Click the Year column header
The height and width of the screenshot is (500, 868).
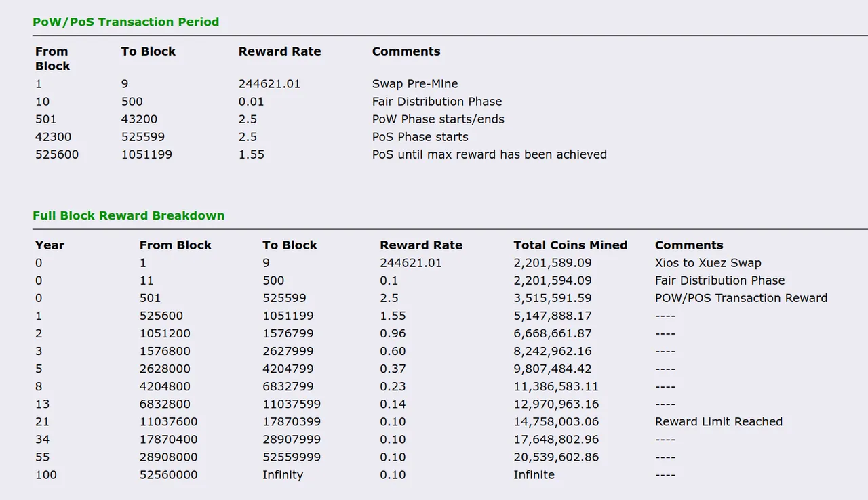click(50, 245)
